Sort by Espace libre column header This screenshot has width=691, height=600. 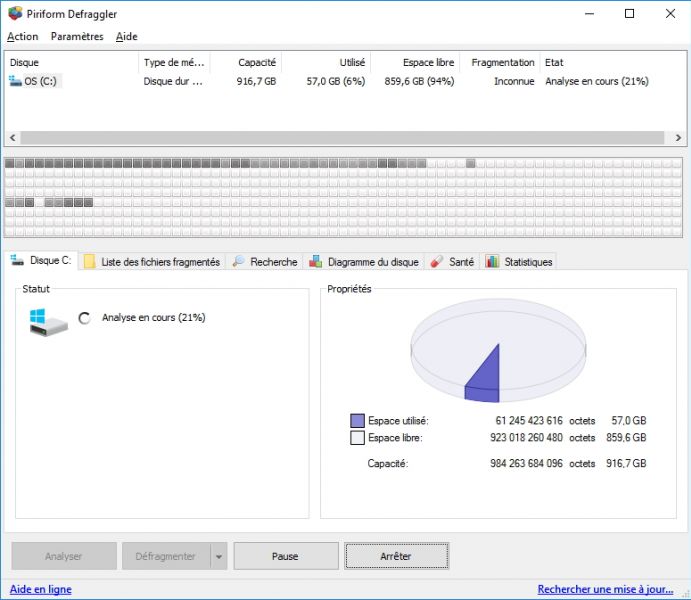[x=415, y=63]
